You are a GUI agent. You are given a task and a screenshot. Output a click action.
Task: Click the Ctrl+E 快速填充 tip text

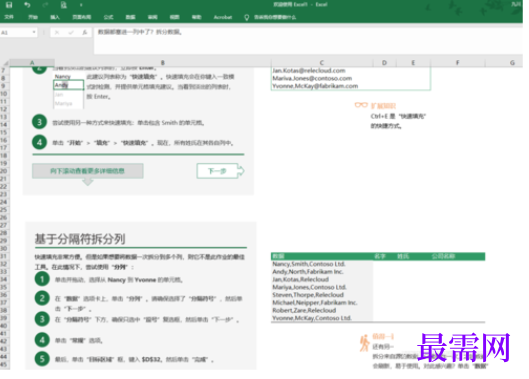pos(398,121)
